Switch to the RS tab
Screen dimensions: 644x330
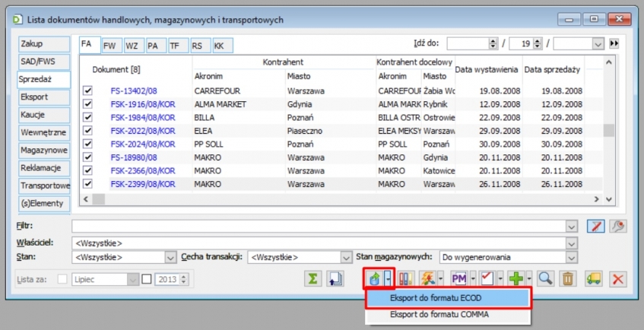click(201, 46)
